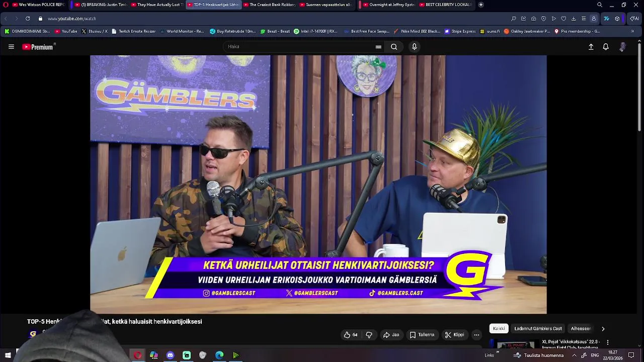Open Opera easy setup icon
The height and width of the screenshot is (362, 644).
584,19
